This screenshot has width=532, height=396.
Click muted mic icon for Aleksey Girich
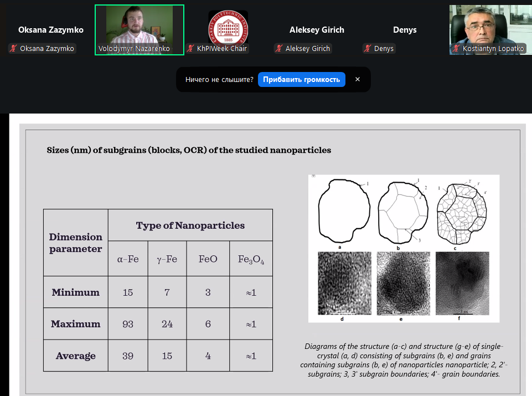(279, 49)
